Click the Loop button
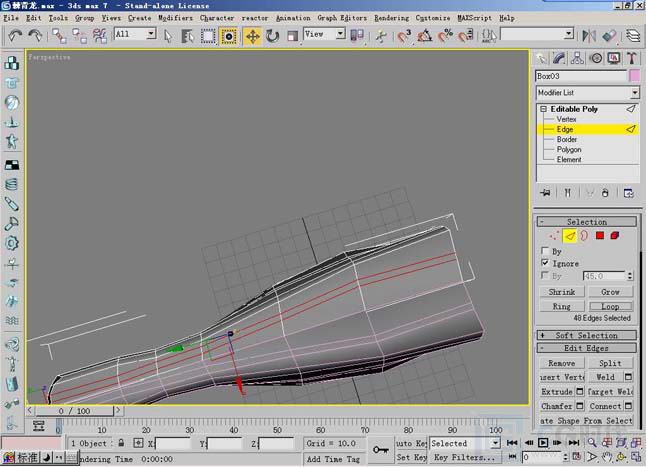This screenshot has width=646, height=467. (610, 306)
